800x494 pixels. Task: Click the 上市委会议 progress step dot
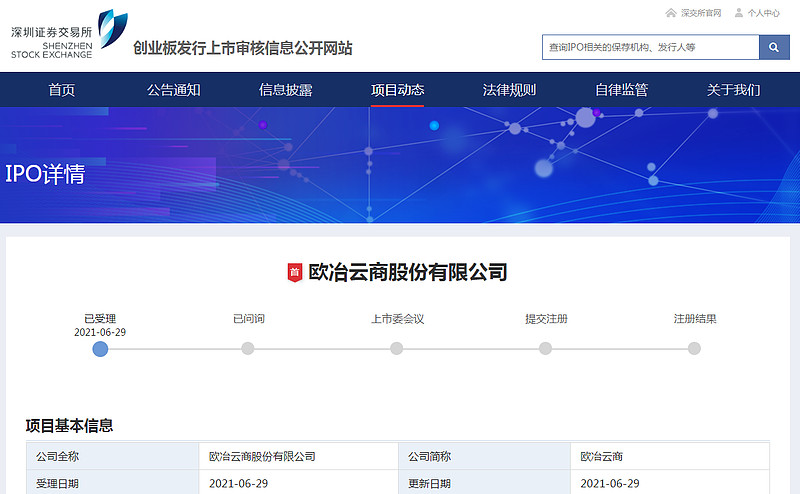pos(396,349)
